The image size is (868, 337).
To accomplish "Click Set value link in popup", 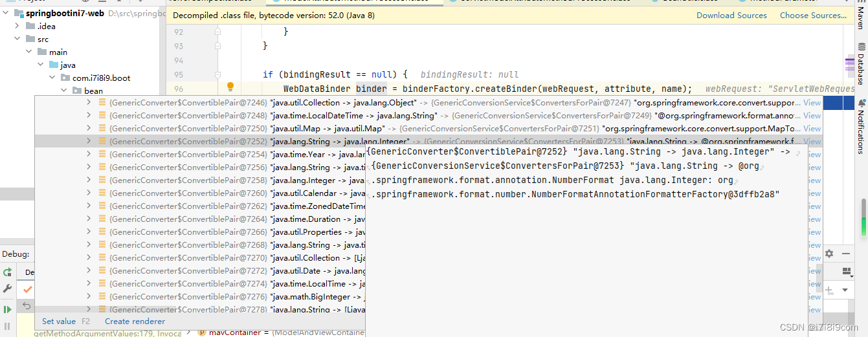I will point(59,321).
